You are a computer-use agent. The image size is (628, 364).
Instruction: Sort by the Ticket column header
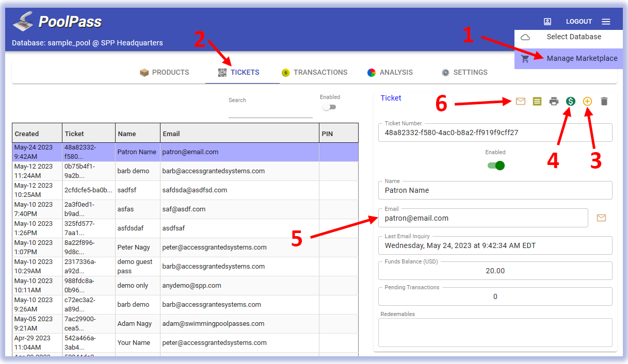click(x=89, y=134)
